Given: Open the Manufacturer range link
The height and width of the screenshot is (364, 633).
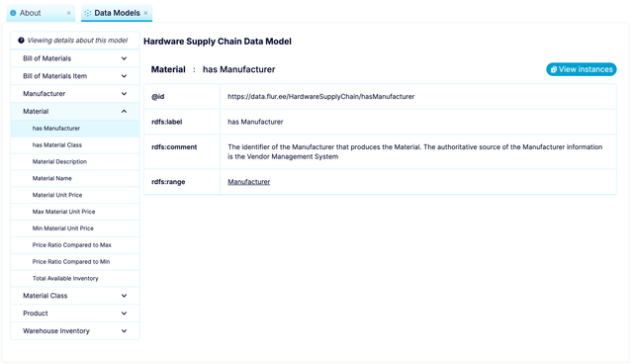Looking at the screenshot, I should coord(248,182).
